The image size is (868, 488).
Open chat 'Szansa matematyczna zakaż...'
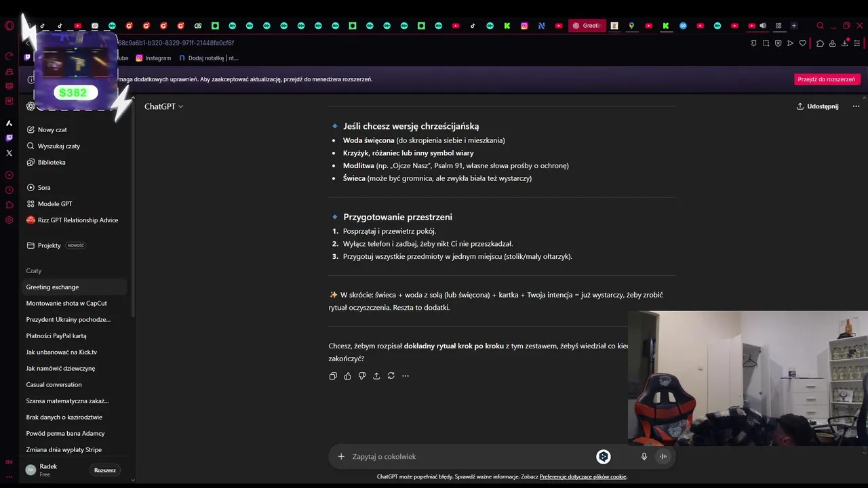[x=75, y=401]
